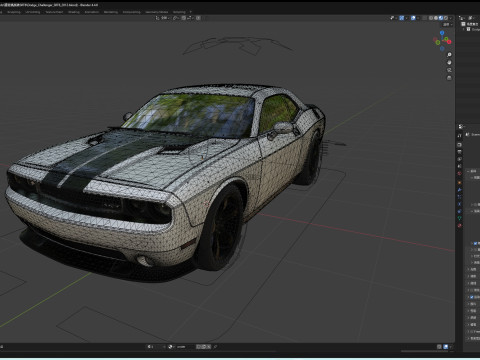This screenshot has width=480, height=360.
Task: Open the Geometry Nodes workspace tab
Action: tap(156, 12)
